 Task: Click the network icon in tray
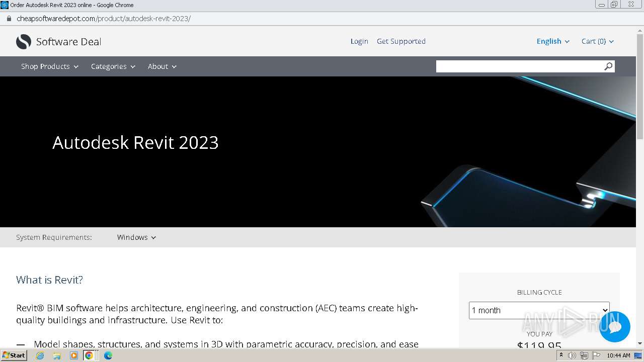click(584, 355)
